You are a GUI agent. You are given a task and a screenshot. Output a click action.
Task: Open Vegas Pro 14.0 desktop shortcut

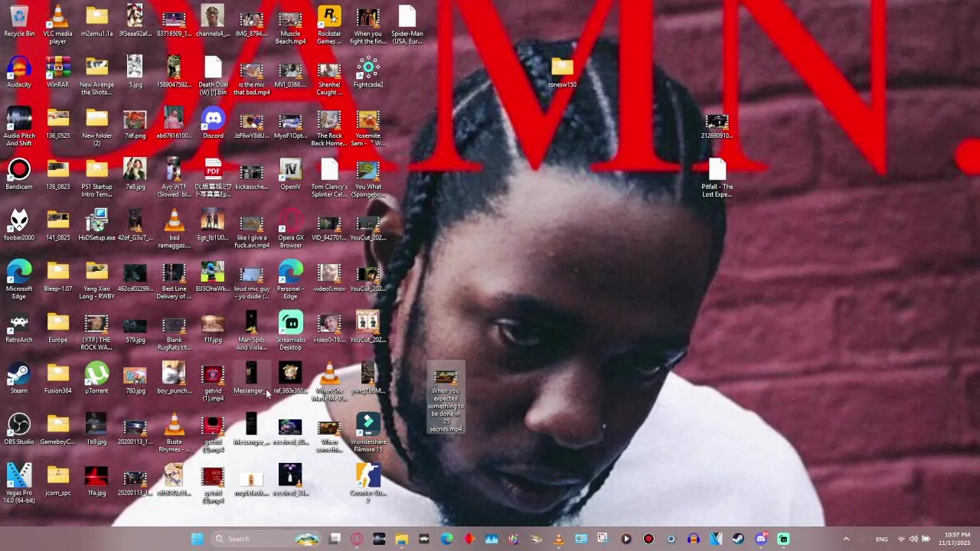19,484
